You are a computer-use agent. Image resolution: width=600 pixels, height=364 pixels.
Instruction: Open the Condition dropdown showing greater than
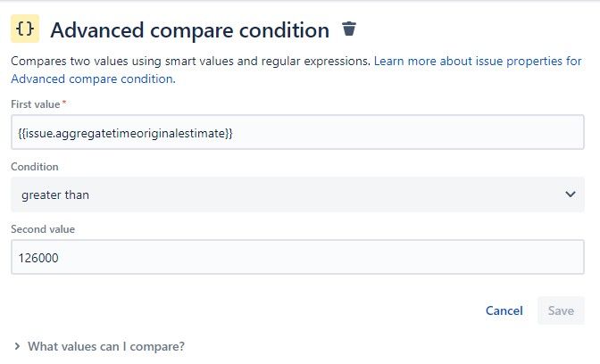coord(297,194)
